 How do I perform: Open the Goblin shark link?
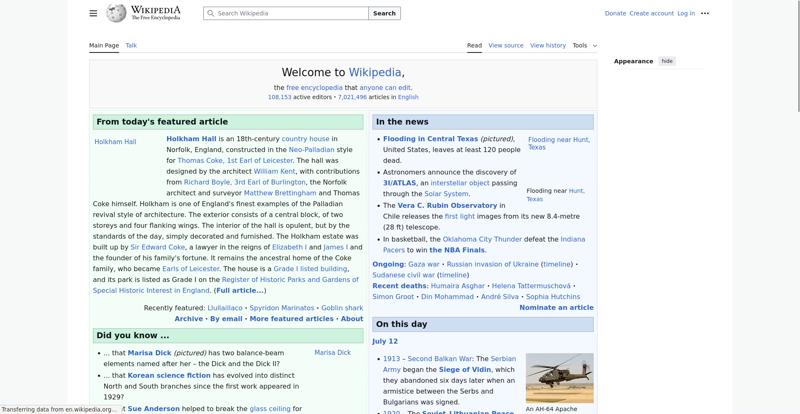342,308
